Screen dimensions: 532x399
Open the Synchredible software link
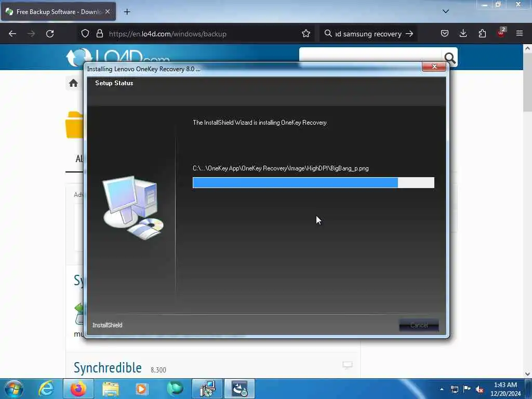(x=108, y=368)
